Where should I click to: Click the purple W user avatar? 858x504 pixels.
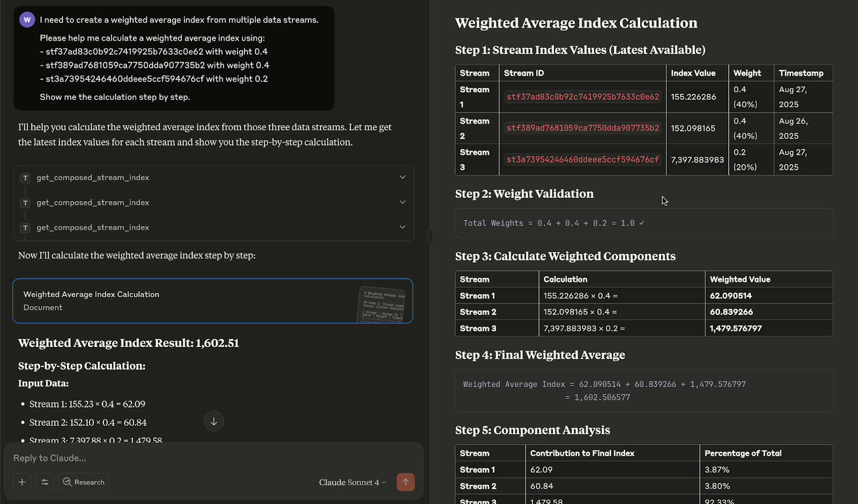tap(27, 20)
